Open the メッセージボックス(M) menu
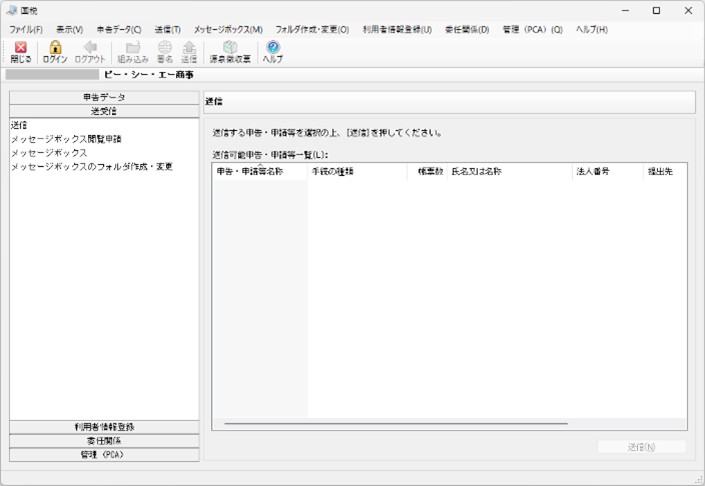The width and height of the screenshot is (705, 486). pos(228,30)
